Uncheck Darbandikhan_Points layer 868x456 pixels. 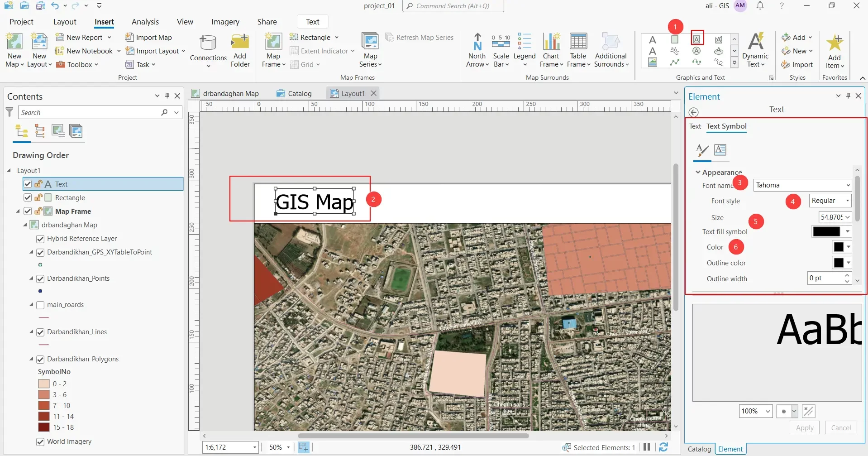(40, 278)
